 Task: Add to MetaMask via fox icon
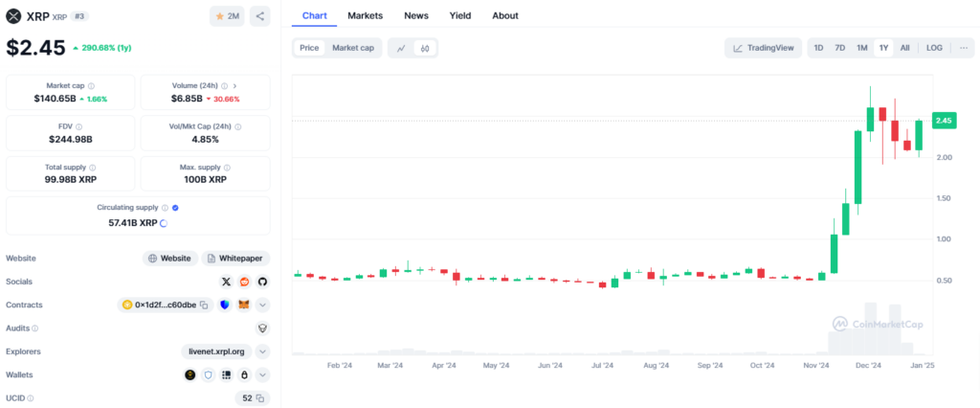tap(244, 305)
